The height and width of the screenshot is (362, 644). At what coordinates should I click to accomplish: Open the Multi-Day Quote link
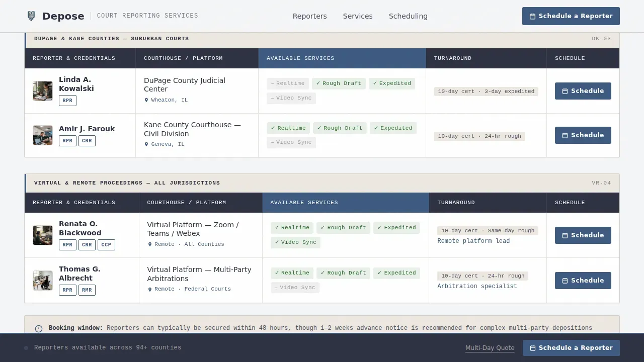(490, 348)
